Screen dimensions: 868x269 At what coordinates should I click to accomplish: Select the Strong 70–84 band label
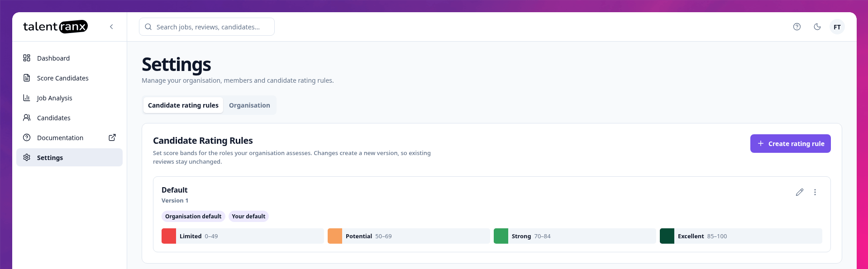(x=531, y=236)
